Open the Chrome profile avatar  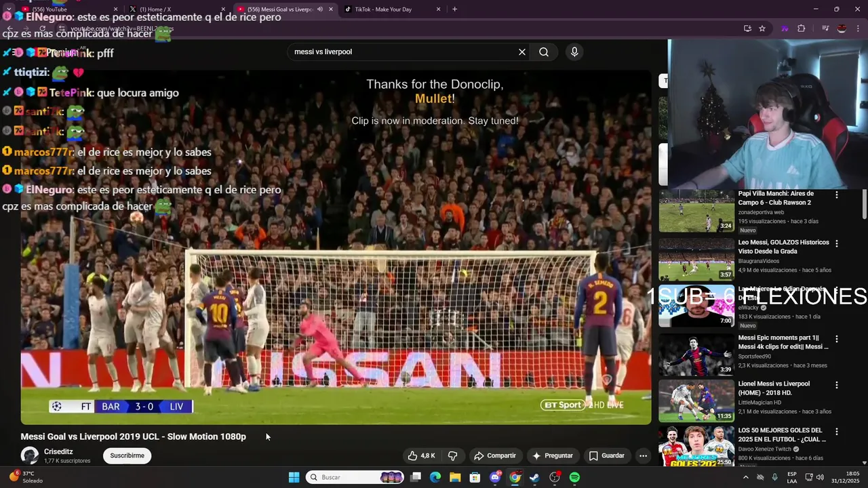tap(842, 28)
